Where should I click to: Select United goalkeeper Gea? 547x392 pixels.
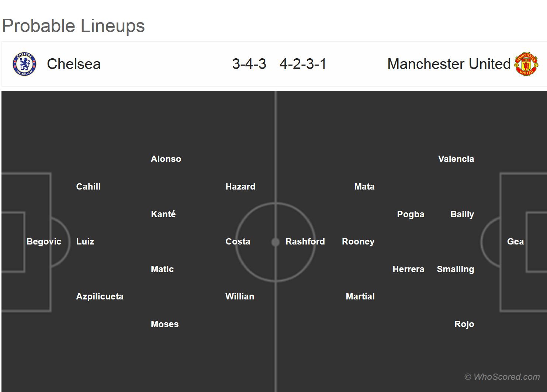[515, 242]
